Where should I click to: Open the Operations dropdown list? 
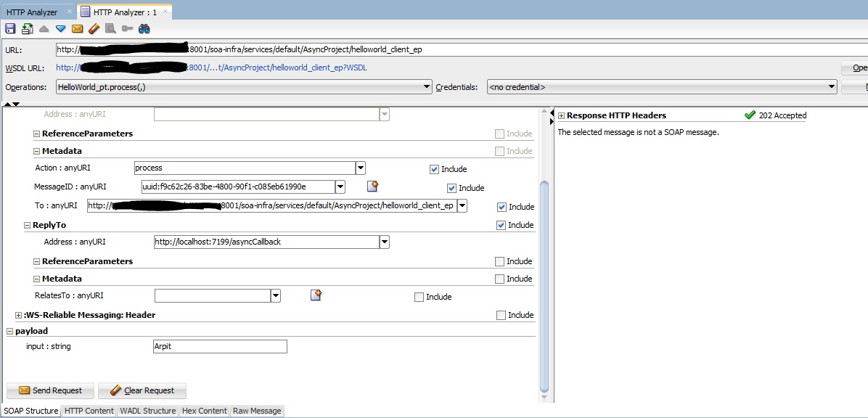coord(427,86)
